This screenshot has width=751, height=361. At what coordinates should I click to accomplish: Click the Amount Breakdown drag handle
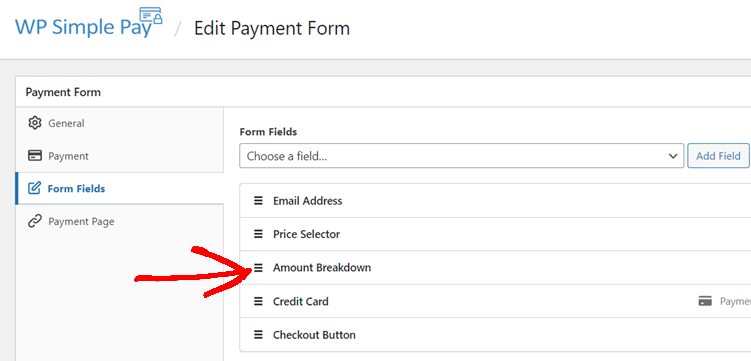click(258, 268)
